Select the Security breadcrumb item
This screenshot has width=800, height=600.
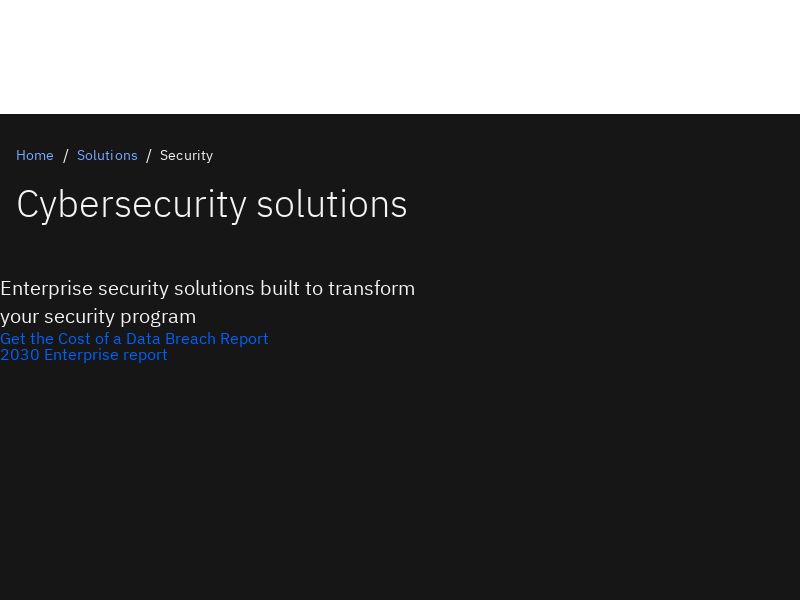click(186, 155)
